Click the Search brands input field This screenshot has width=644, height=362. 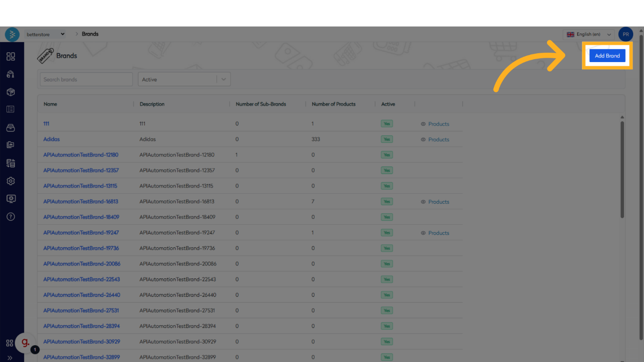click(x=86, y=79)
